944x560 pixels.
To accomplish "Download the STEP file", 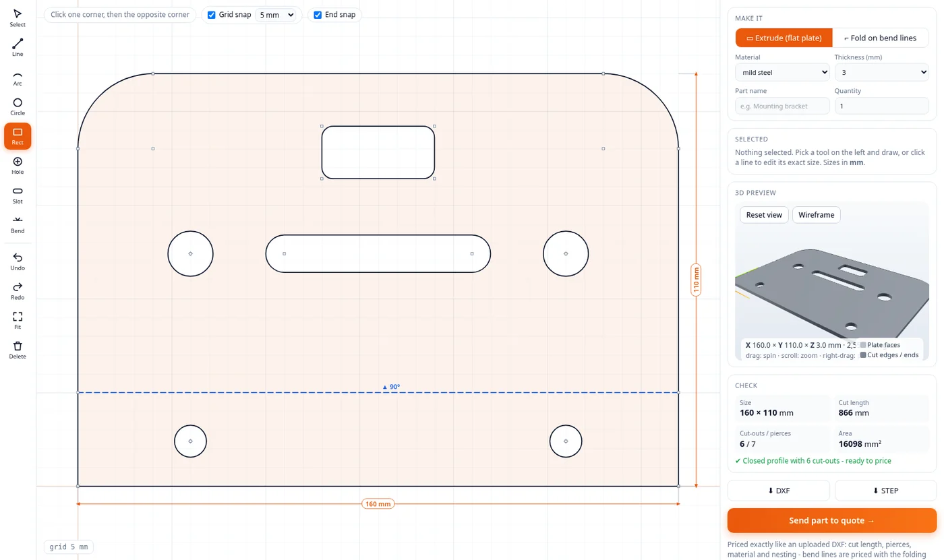I will click(885, 491).
